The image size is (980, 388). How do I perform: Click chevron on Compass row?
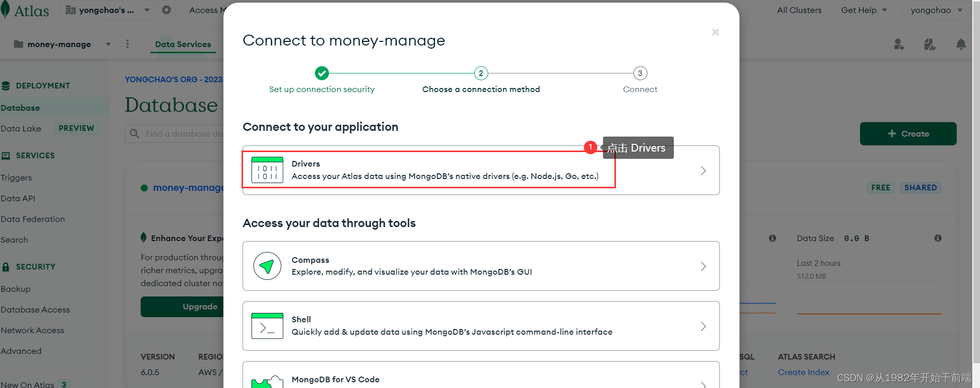pyautogui.click(x=703, y=266)
